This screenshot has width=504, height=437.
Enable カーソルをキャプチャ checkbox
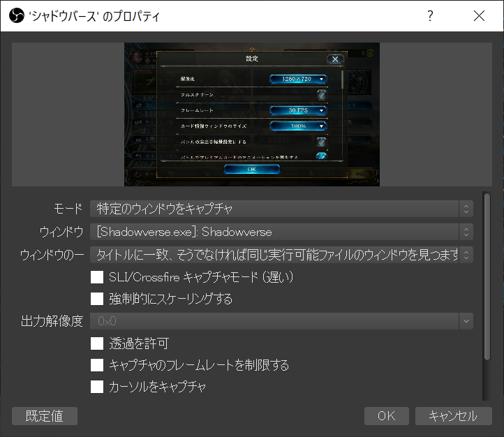click(x=97, y=387)
